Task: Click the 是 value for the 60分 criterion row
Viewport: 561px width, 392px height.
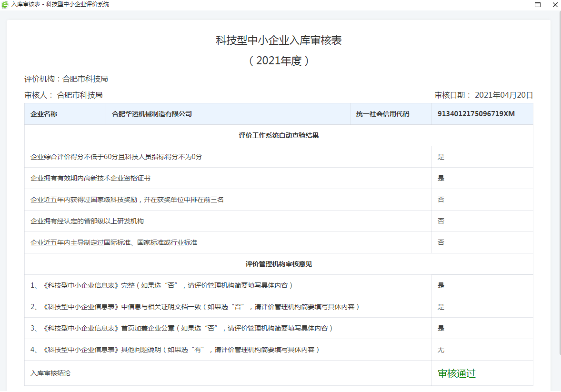Action: [x=441, y=157]
